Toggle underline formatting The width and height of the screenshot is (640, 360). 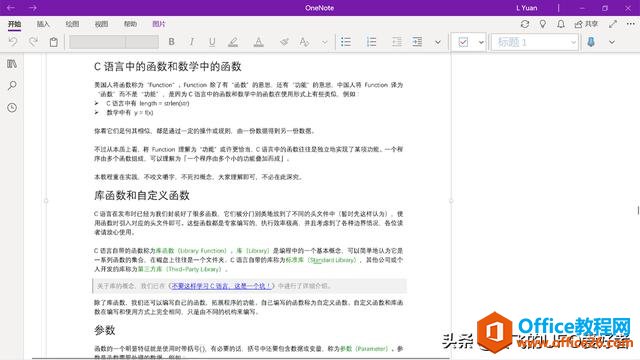click(x=212, y=42)
